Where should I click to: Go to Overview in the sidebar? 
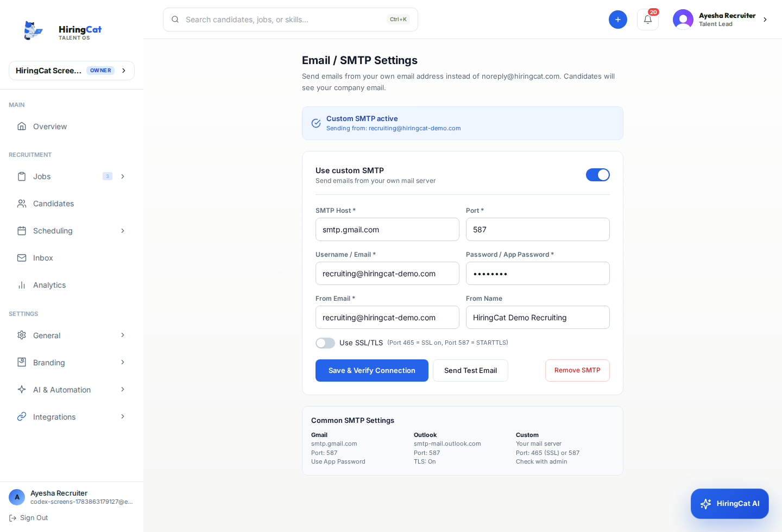click(72, 126)
